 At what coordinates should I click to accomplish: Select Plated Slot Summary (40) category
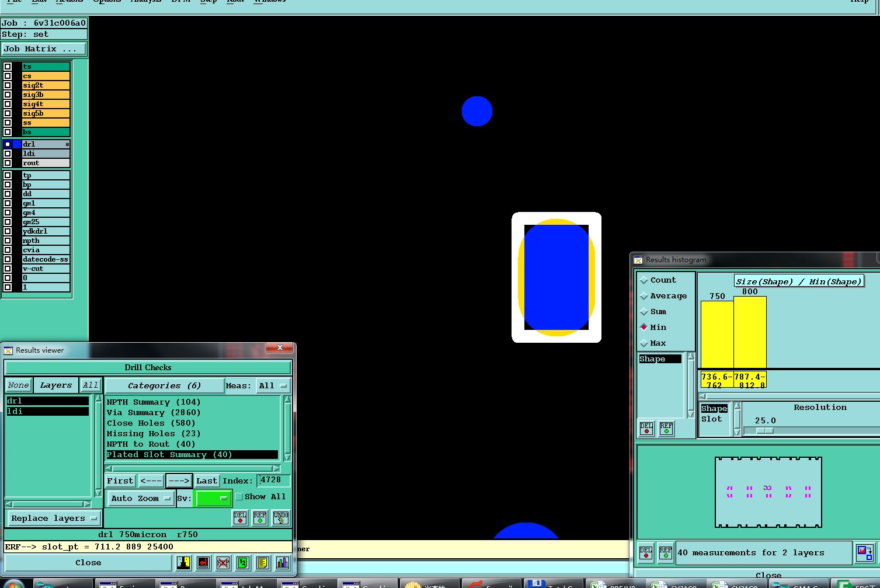click(192, 455)
